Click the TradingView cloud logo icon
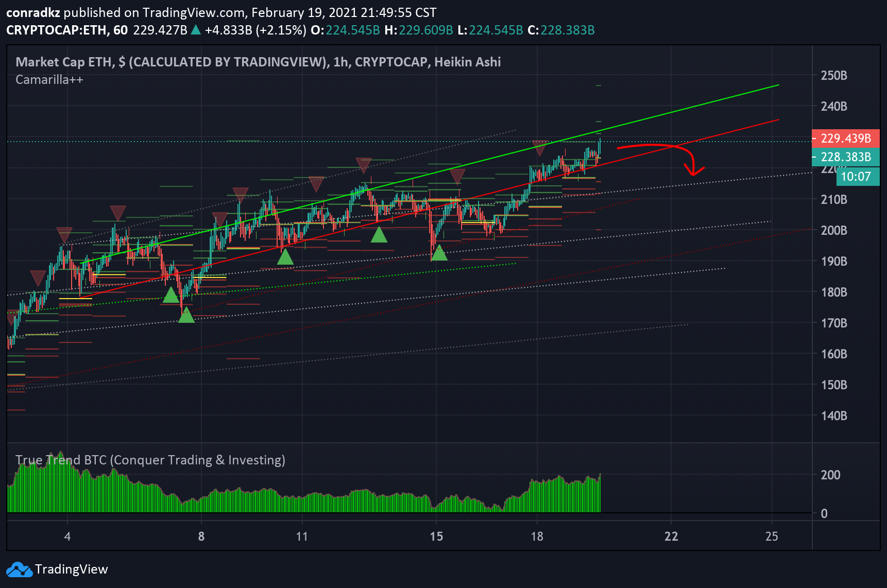 (19, 569)
